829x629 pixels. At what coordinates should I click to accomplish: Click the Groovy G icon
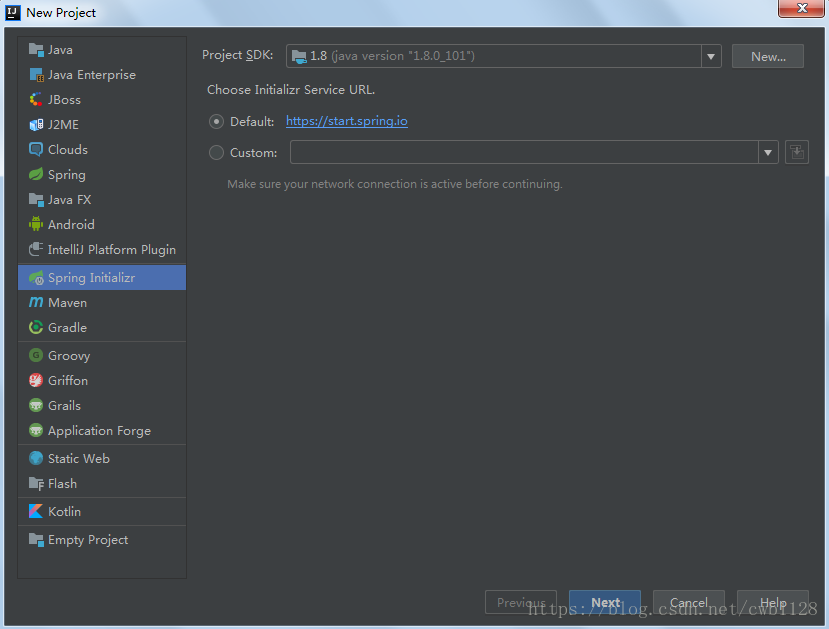point(36,355)
